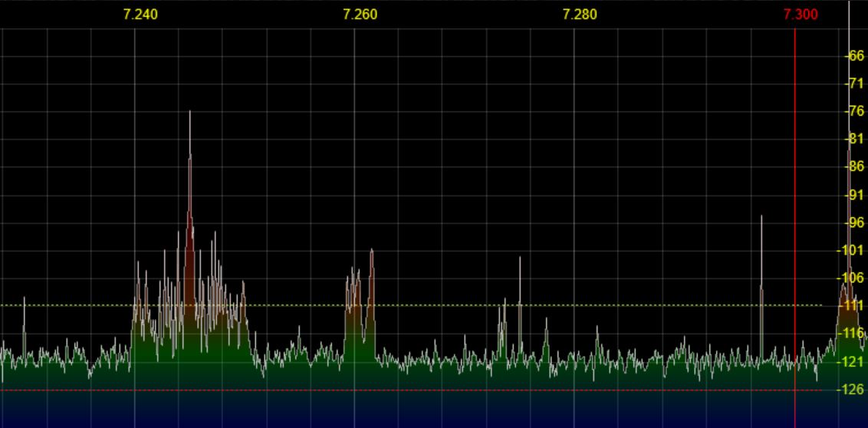Click the -66 dB scale label
Screen dimensions: 868x428
point(854,56)
